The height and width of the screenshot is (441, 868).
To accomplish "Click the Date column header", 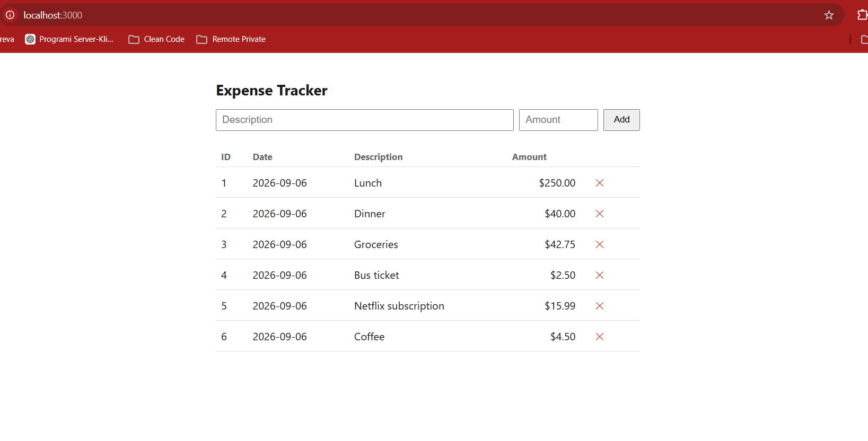I will coord(262,157).
